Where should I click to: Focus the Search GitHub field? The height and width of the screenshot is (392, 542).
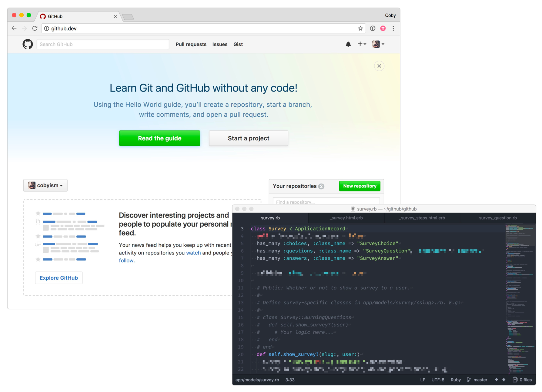point(103,44)
